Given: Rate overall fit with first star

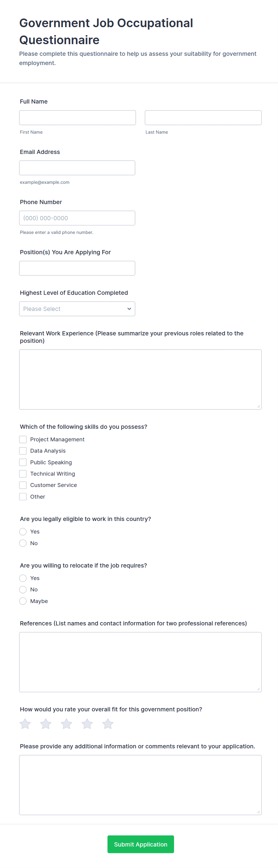Looking at the screenshot, I should click(25, 724).
